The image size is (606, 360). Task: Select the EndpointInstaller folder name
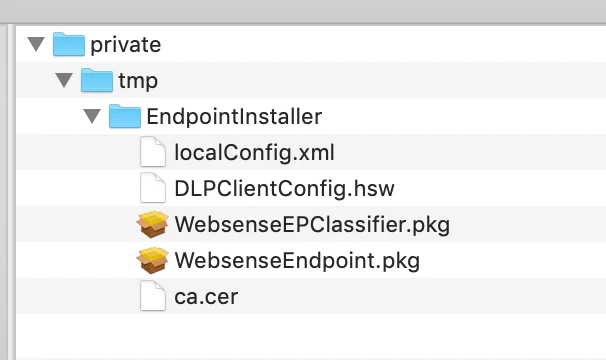pyautogui.click(x=234, y=116)
